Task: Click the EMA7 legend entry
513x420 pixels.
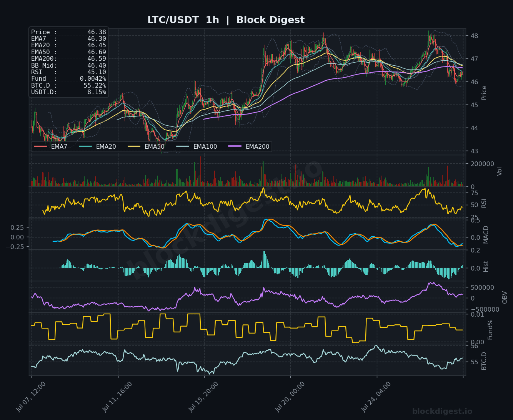Action: coord(51,146)
